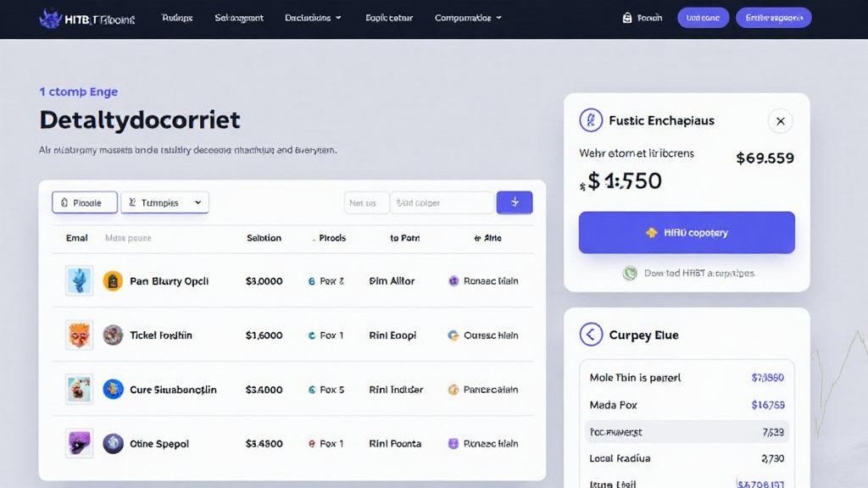The width and height of the screenshot is (868, 488).
Task: Click Ticket Fordhin's gray coin icon
Action: pyautogui.click(x=114, y=335)
